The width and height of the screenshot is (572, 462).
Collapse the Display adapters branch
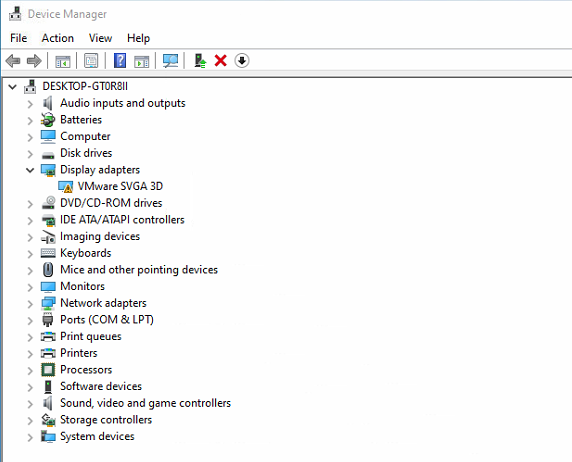coord(30,170)
